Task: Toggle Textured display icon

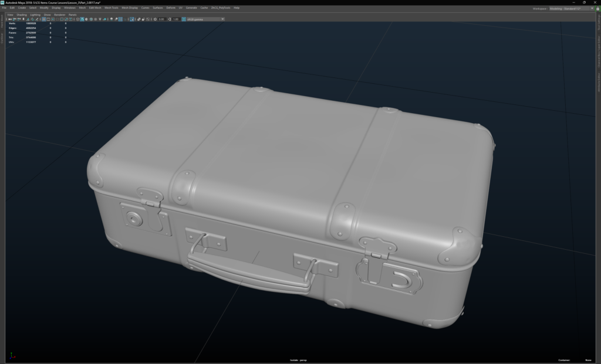Action: tap(96, 19)
